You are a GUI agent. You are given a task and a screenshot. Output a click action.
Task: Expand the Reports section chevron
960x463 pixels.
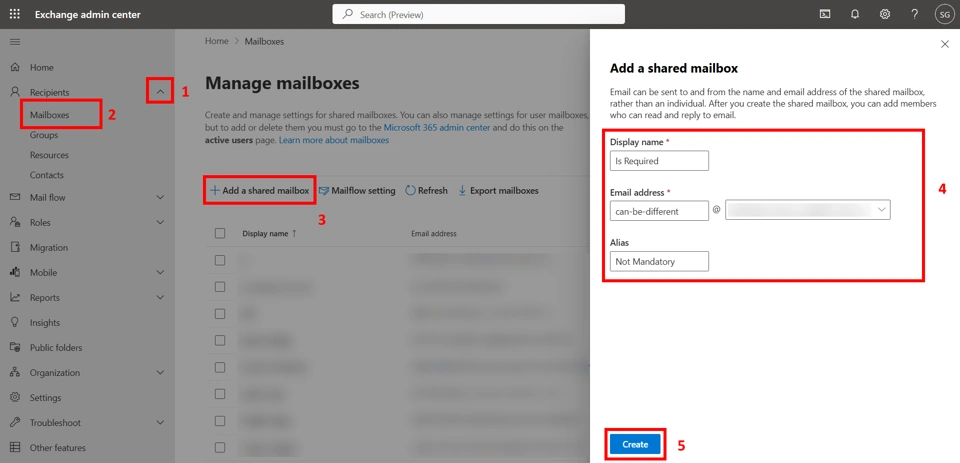tap(160, 298)
